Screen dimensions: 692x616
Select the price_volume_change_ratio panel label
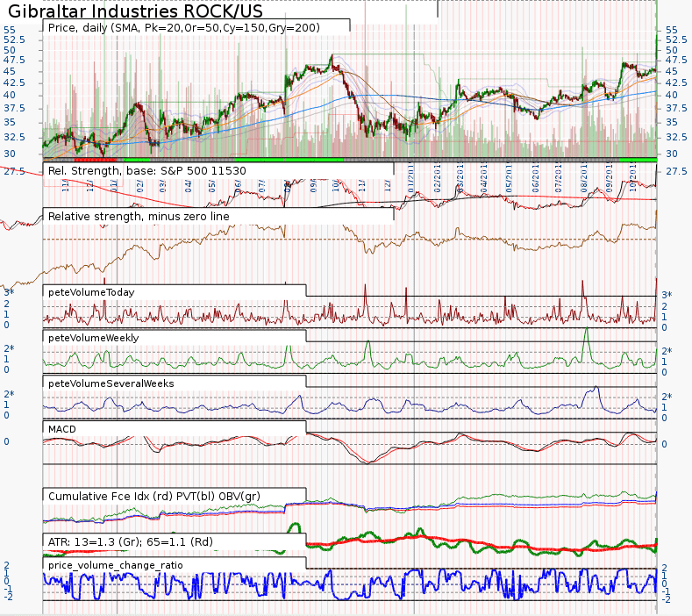click(x=115, y=565)
